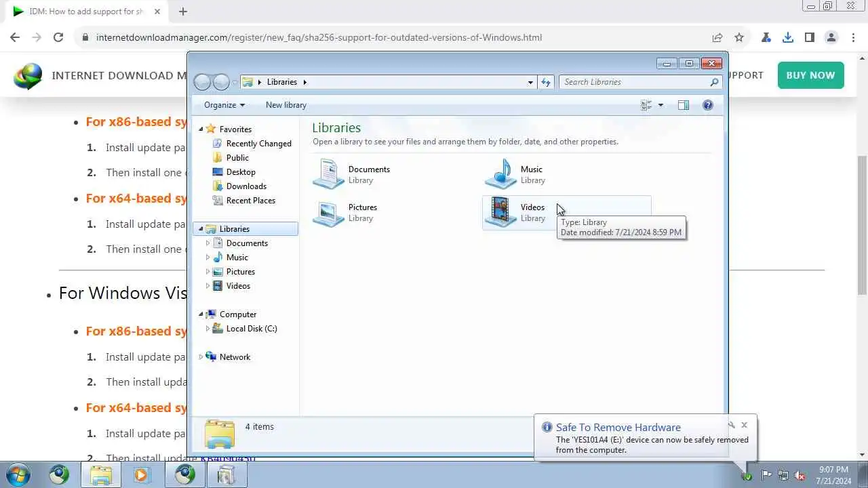Click the green BUY NOW button
Image resolution: width=868 pixels, height=488 pixels.
pyautogui.click(x=810, y=75)
